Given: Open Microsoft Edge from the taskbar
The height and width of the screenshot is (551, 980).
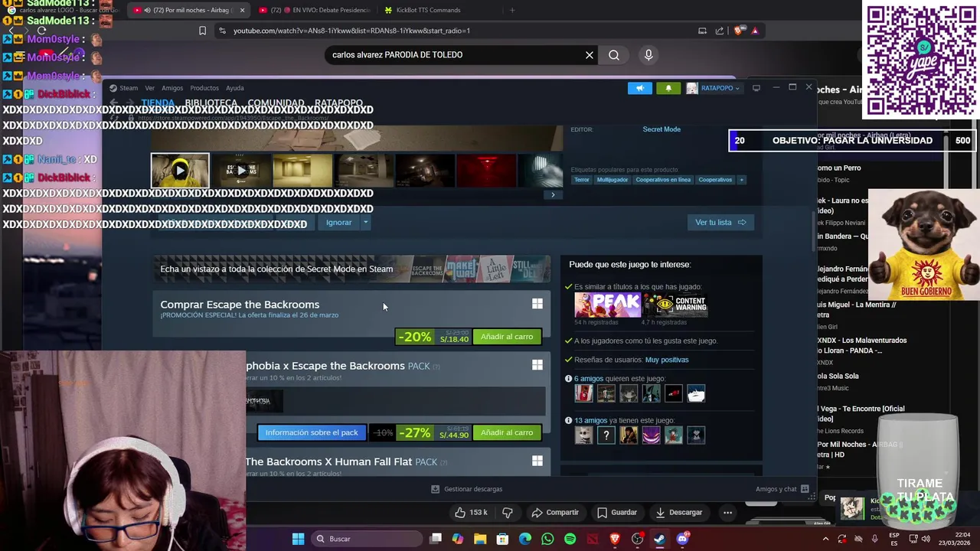Looking at the screenshot, I should (525, 539).
